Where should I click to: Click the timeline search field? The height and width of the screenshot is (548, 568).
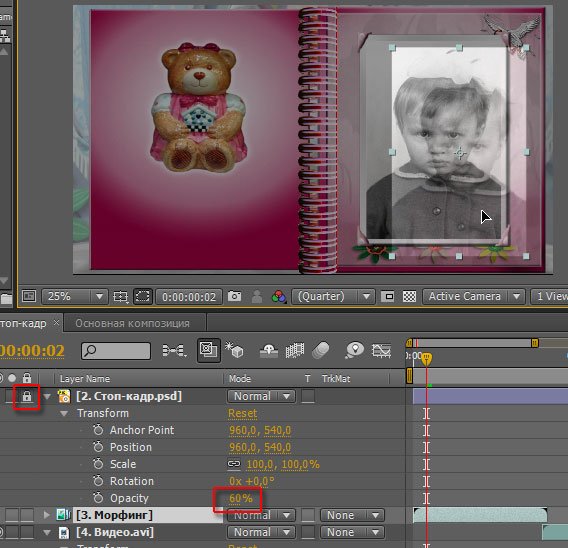tap(116, 351)
